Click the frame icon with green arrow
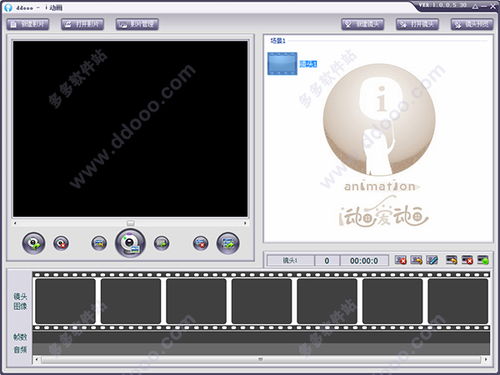 tap(162, 243)
